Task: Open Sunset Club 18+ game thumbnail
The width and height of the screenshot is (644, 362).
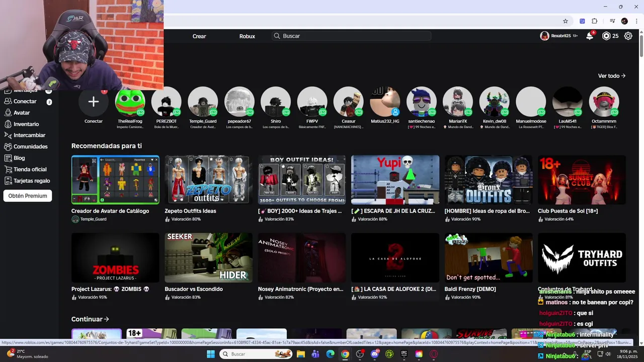Action: coord(582,179)
